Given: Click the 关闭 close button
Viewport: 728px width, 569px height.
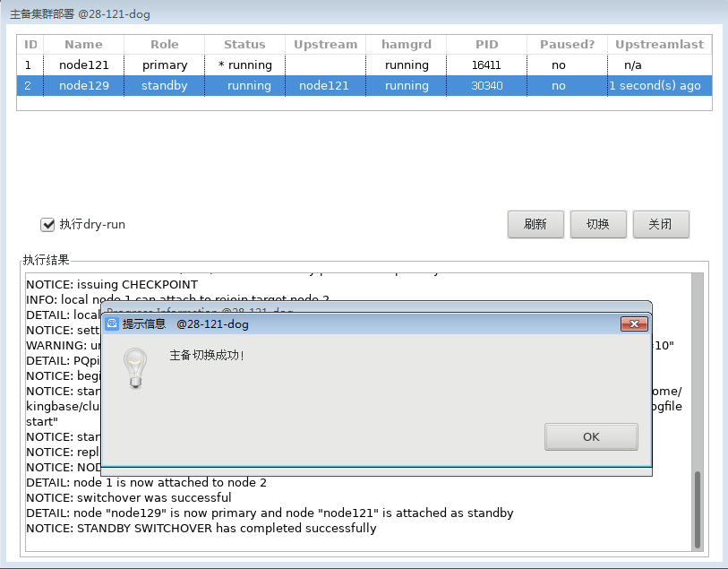Looking at the screenshot, I should pos(661,224).
